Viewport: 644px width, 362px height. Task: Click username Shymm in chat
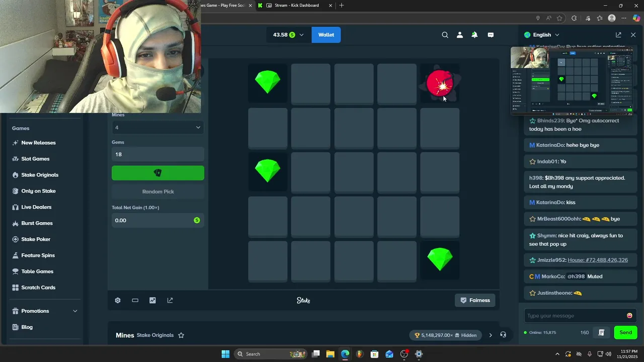click(x=546, y=235)
